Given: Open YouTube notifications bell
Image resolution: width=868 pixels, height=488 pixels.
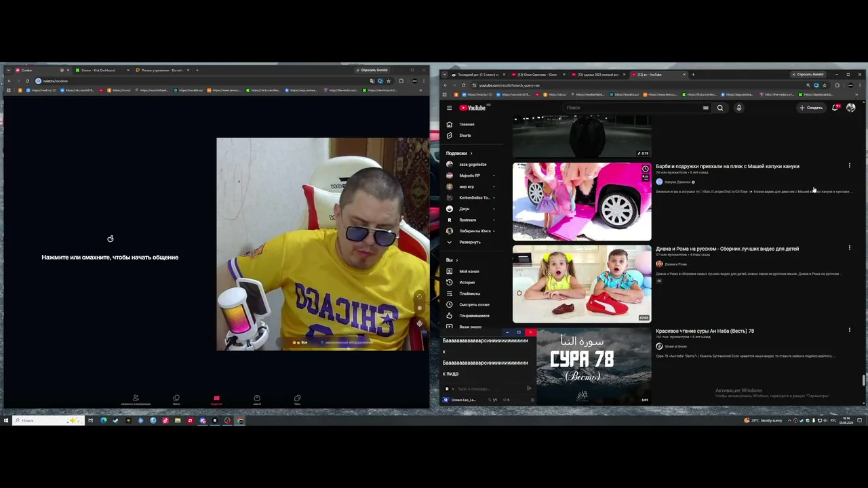Looking at the screenshot, I should (835, 108).
